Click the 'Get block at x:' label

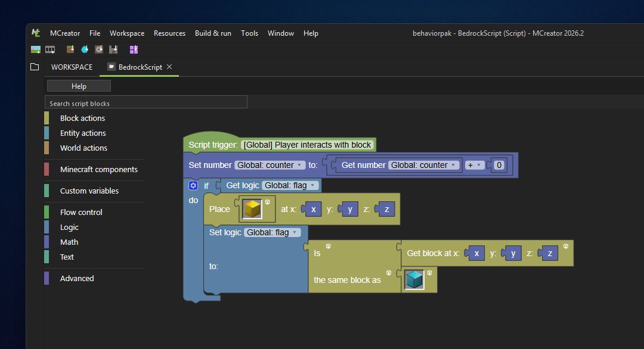[x=433, y=253]
